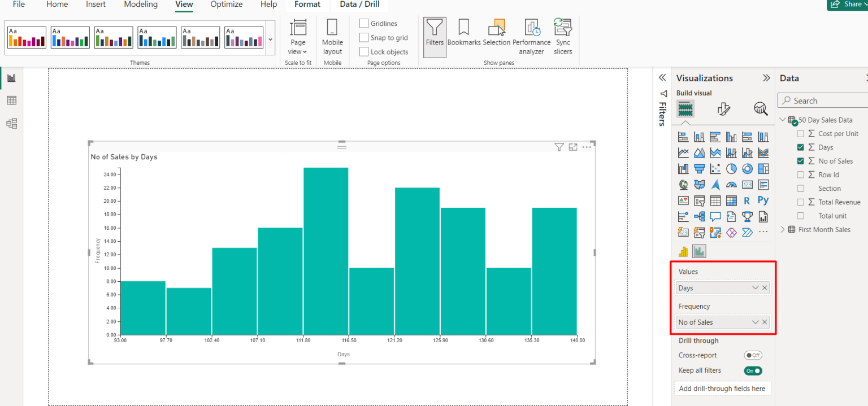Select the Python visual
Image resolution: width=868 pixels, height=406 pixels.
[x=763, y=200]
